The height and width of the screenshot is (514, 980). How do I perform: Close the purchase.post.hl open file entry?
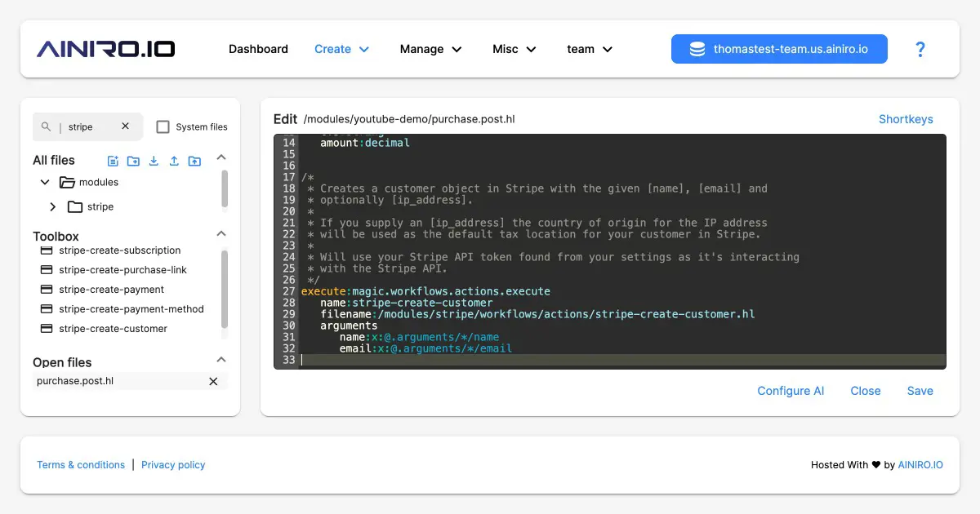pos(213,381)
